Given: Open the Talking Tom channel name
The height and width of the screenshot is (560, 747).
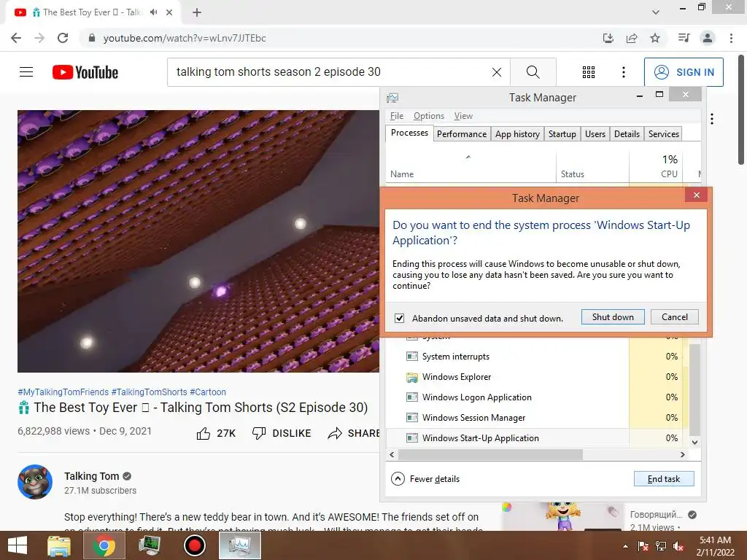Looking at the screenshot, I should (x=91, y=476).
